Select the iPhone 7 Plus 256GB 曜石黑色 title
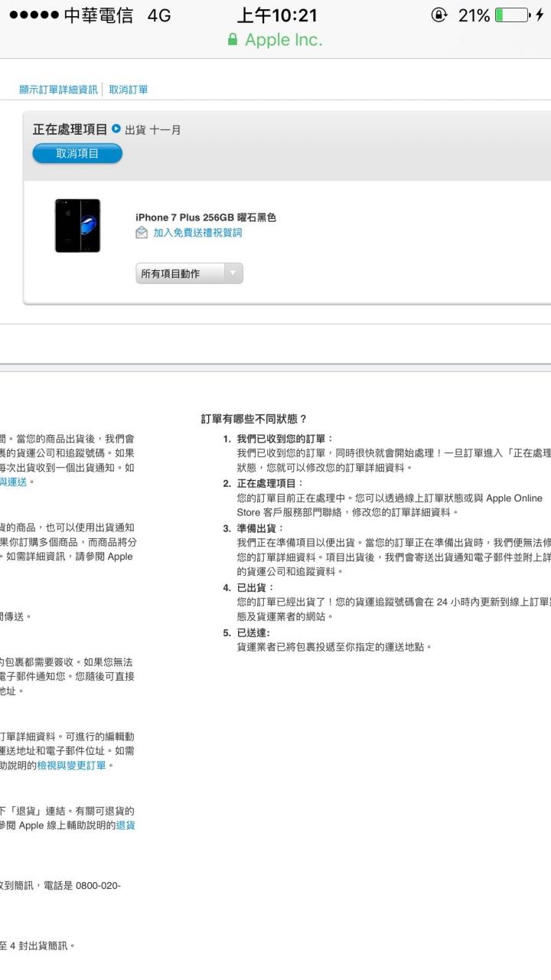Viewport: 551px width, 980px height. [206, 217]
